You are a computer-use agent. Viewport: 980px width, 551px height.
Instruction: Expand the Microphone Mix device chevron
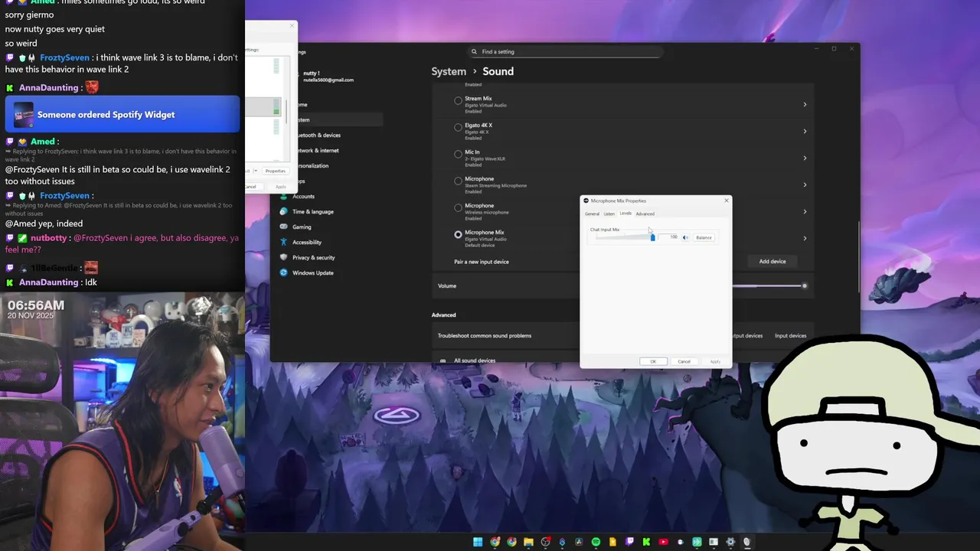point(805,238)
